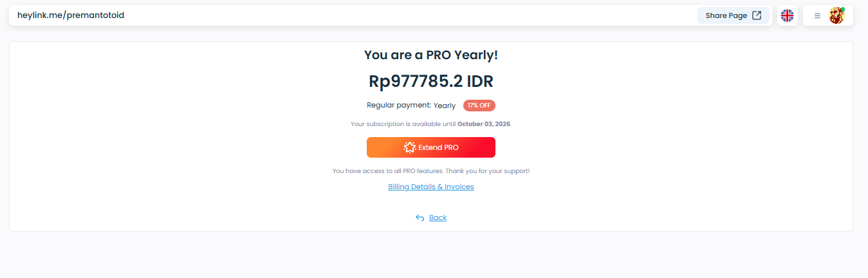Click the PRO features thank-you message

(x=431, y=171)
